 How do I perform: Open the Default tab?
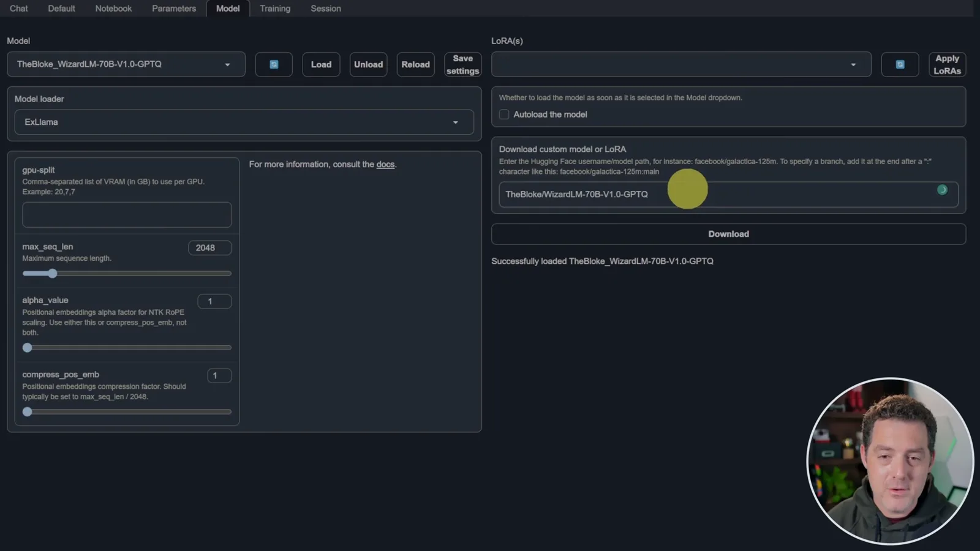[61, 9]
